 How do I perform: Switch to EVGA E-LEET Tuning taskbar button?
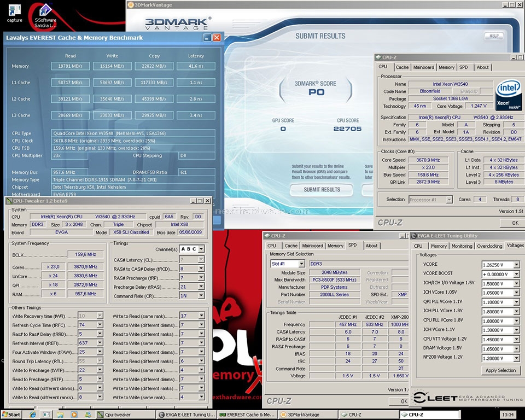(186, 415)
